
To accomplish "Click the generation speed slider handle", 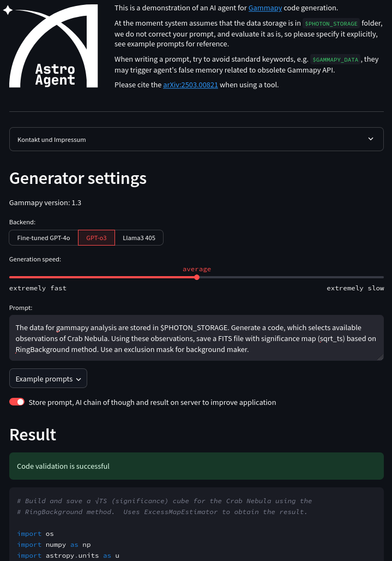I will click(x=197, y=277).
